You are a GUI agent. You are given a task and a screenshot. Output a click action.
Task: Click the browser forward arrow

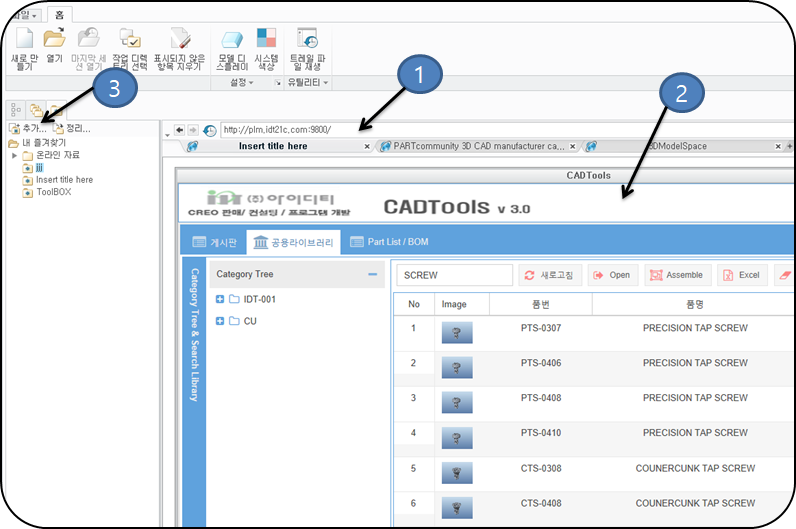click(193, 130)
